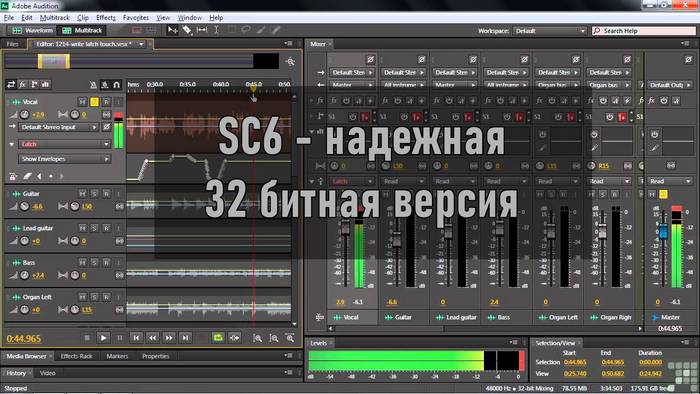
Task: Solo the Organ Left track
Action: click(94, 297)
